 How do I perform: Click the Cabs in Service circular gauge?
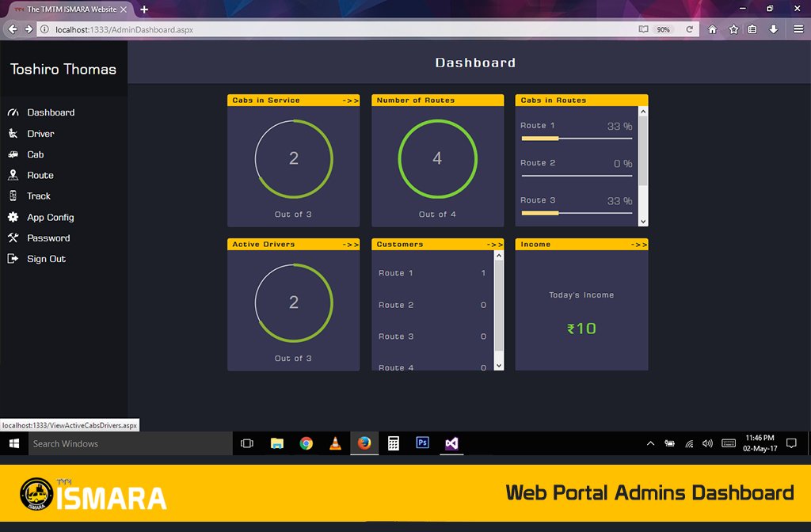(x=294, y=158)
